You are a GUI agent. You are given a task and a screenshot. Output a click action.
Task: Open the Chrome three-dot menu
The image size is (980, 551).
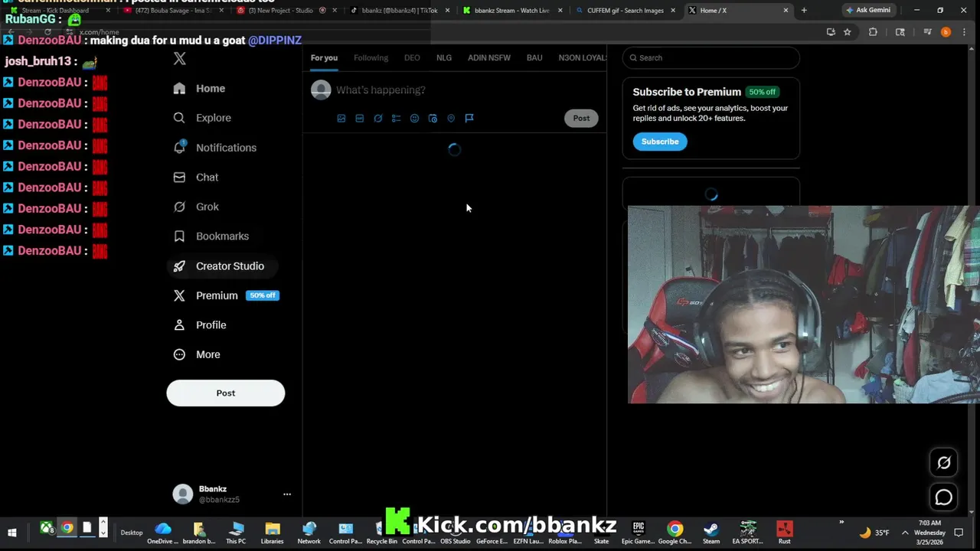pyautogui.click(x=965, y=32)
